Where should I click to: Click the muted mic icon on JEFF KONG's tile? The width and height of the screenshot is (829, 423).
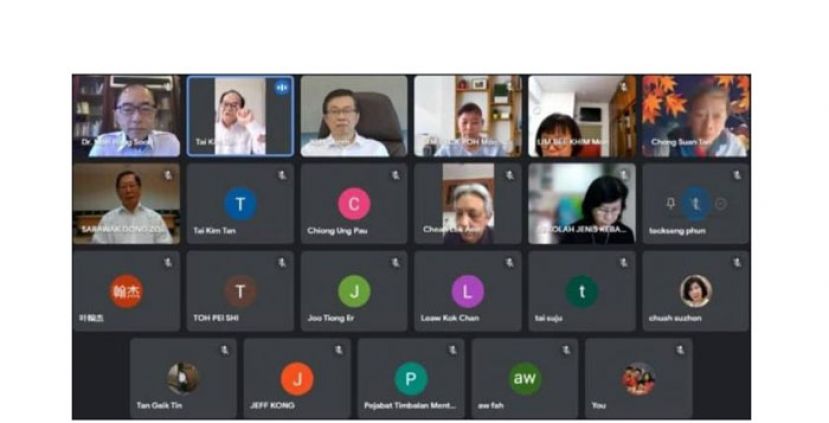click(x=339, y=350)
